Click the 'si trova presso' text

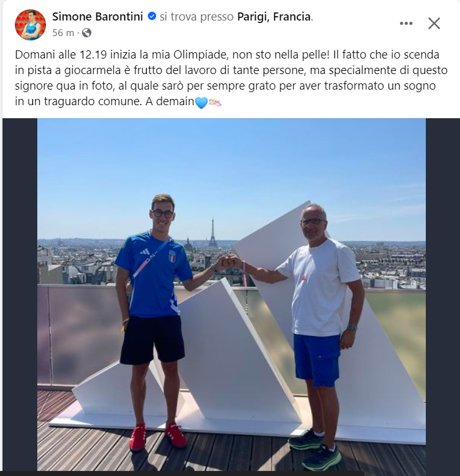(x=196, y=17)
